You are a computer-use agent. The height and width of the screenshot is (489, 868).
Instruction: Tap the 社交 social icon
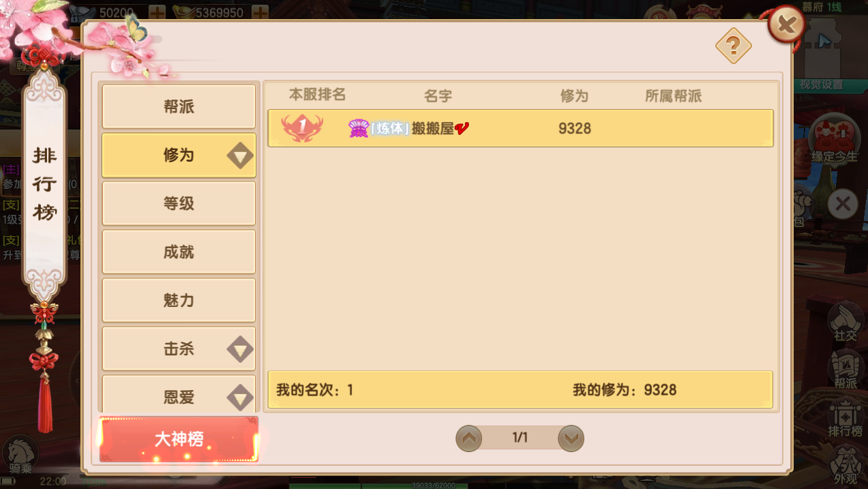pyautogui.click(x=845, y=321)
